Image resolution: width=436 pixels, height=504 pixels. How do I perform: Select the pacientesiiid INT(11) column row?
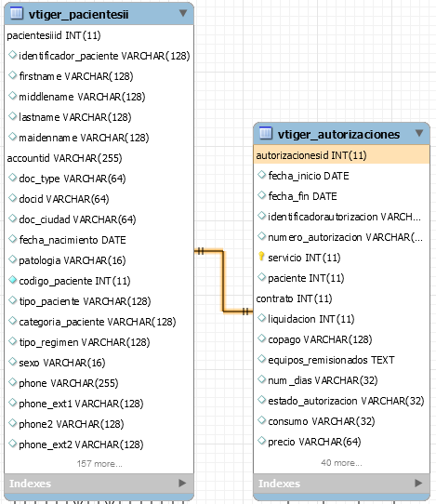[x=99, y=35]
